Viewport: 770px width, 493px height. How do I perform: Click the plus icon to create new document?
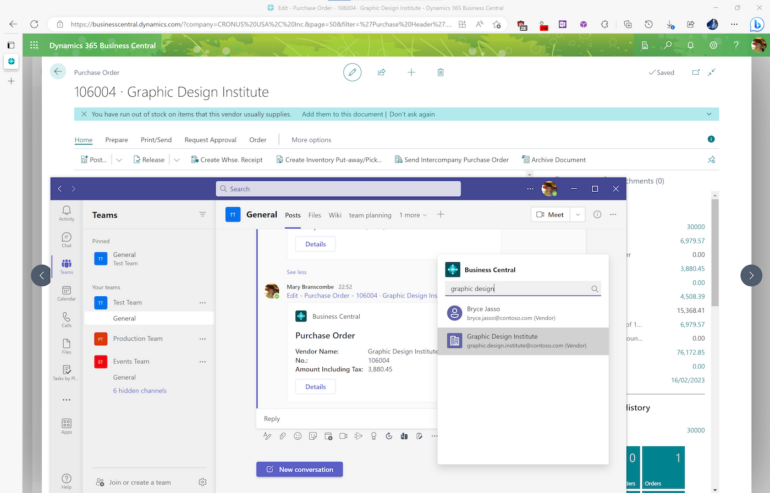tap(411, 72)
